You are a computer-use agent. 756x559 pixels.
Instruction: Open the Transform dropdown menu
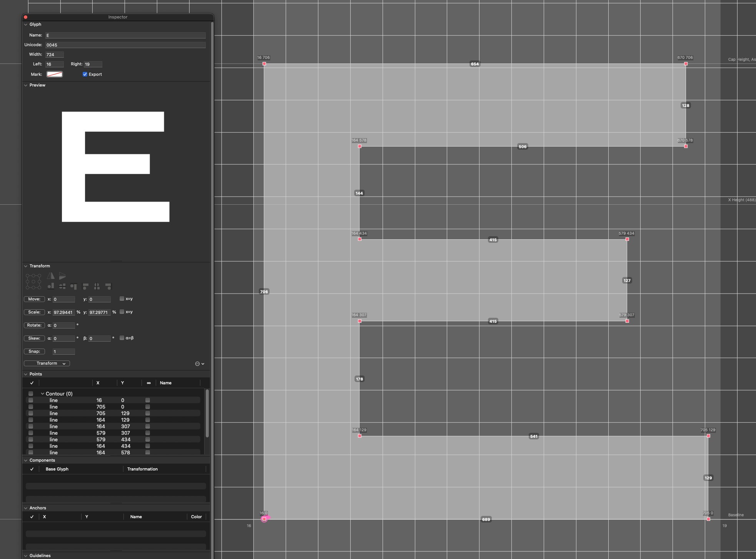pyautogui.click(x=47, y=363)
